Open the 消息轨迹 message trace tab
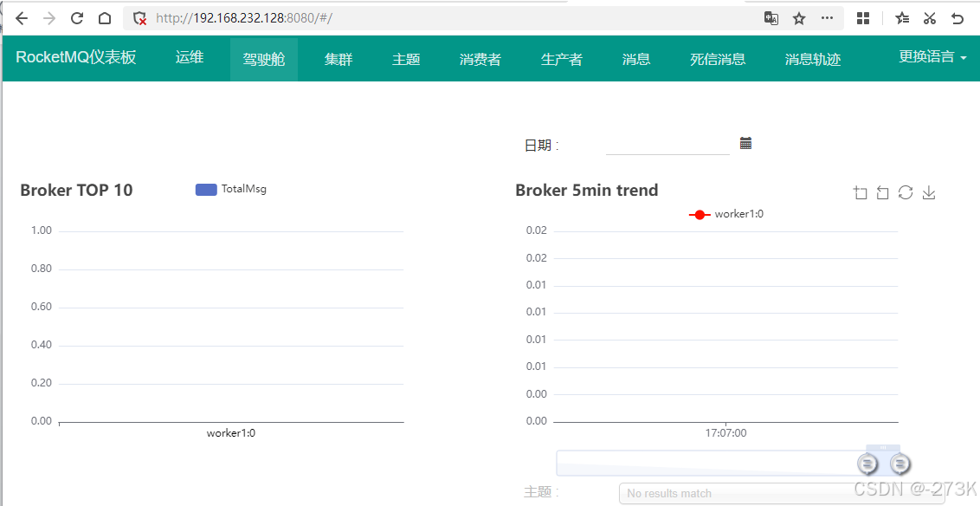The image size is (980, 506). click(813, 60)
